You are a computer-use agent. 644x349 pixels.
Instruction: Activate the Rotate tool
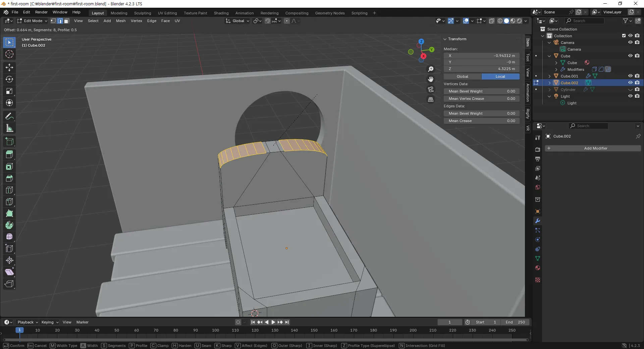[x=9, y=79]
